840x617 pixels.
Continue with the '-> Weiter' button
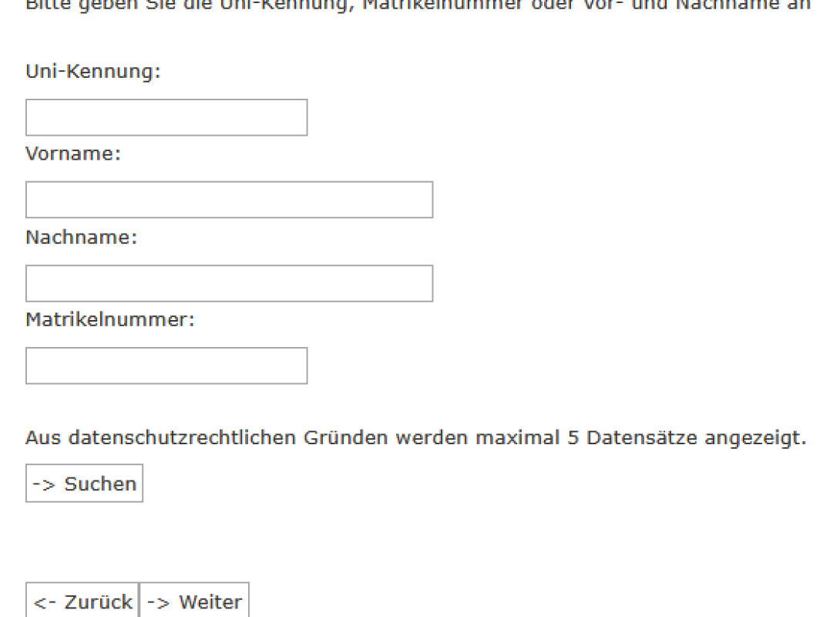tap(194, 602)
